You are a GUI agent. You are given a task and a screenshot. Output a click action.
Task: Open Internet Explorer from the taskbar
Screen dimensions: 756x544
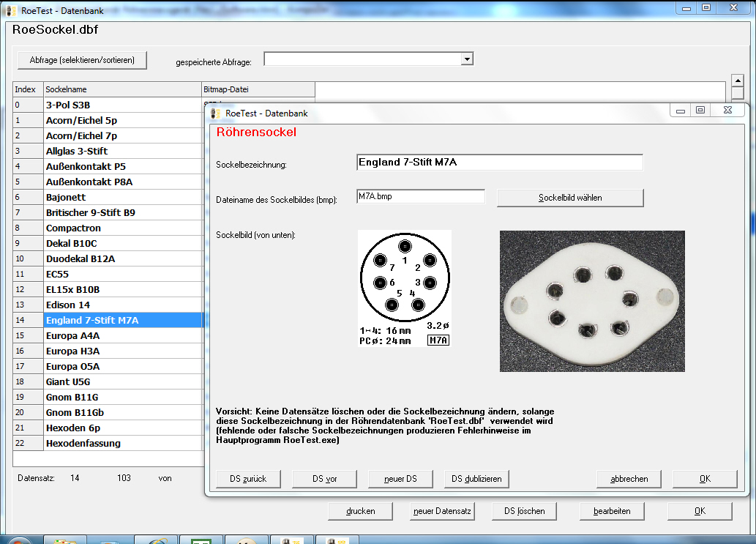156,540
